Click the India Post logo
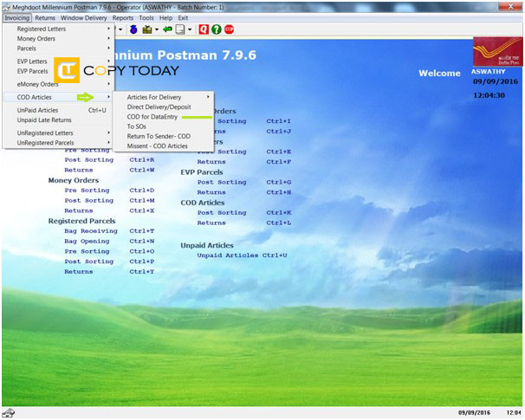525x420 pixels. (x=498, y=52)
